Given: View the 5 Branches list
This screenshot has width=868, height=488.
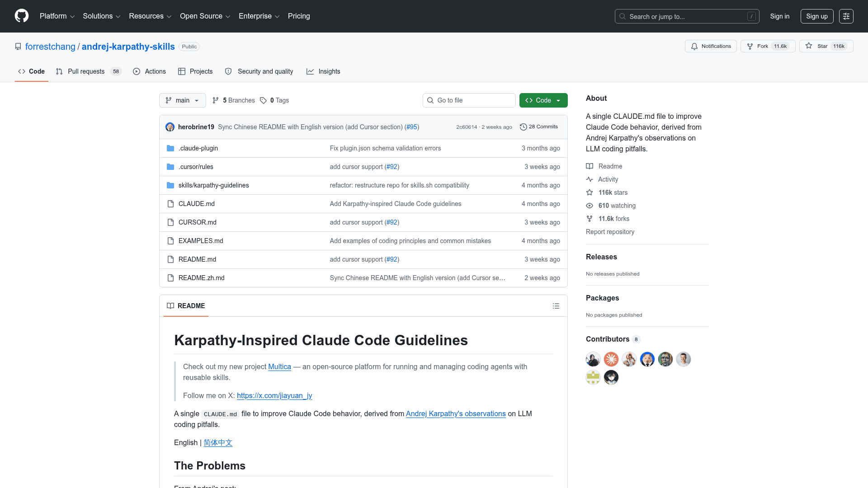Looking at the screenshot, I should [x=234, y=100].
